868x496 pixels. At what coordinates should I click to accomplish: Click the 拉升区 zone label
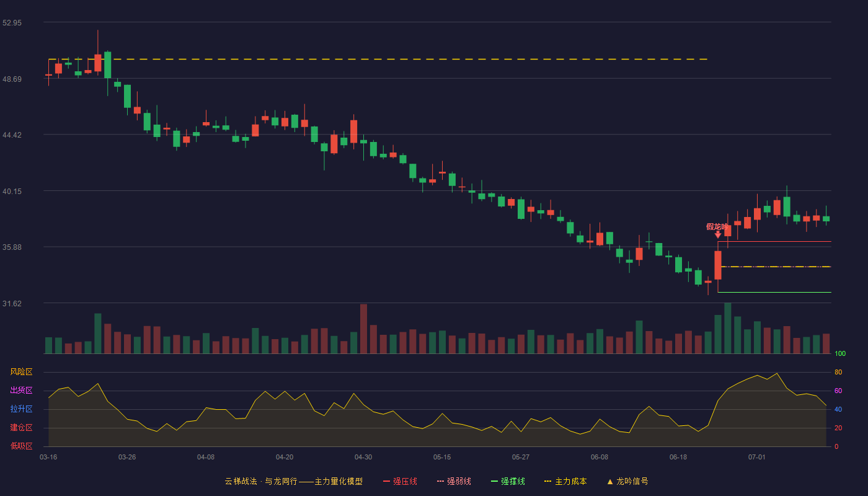point(21,409)
